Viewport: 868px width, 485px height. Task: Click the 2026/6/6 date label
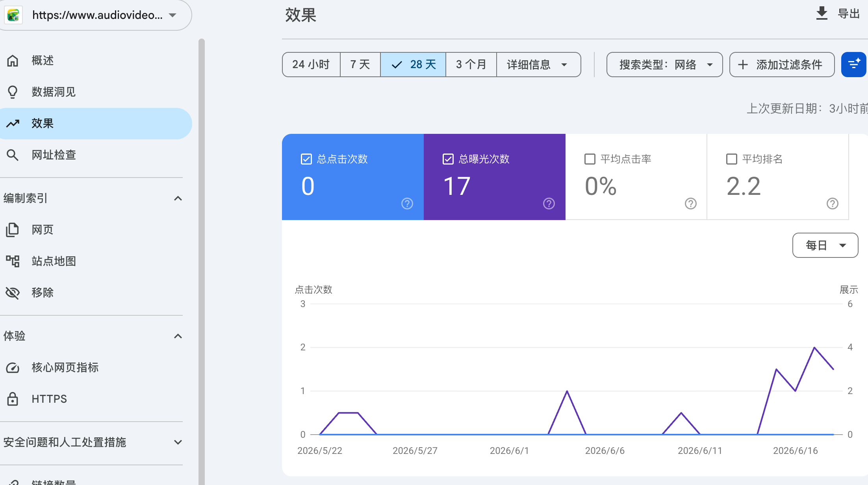[605, 451]
